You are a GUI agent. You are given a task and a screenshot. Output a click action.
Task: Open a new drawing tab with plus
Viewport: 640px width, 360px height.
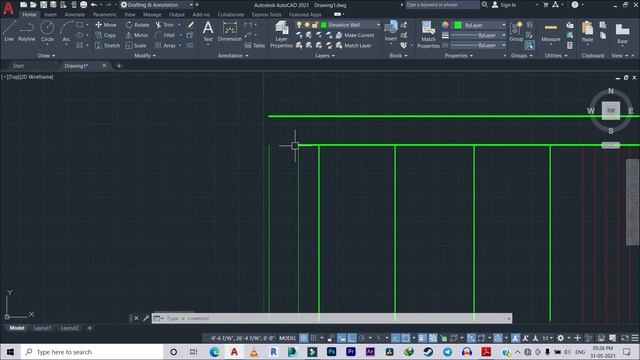pos(119,66)
